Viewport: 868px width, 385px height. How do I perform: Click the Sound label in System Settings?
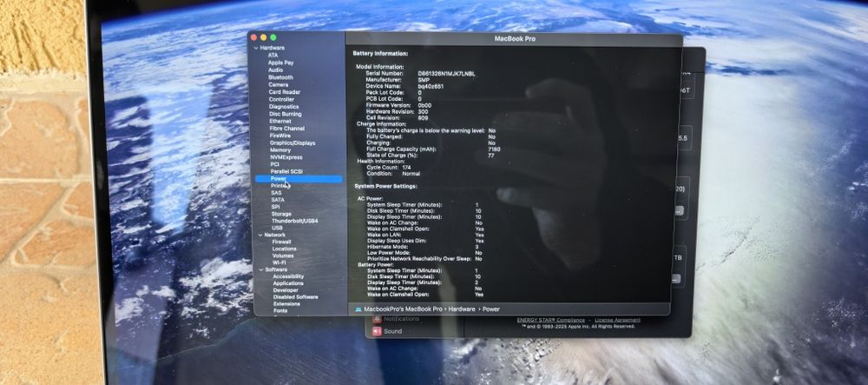(x=393, y=331)
